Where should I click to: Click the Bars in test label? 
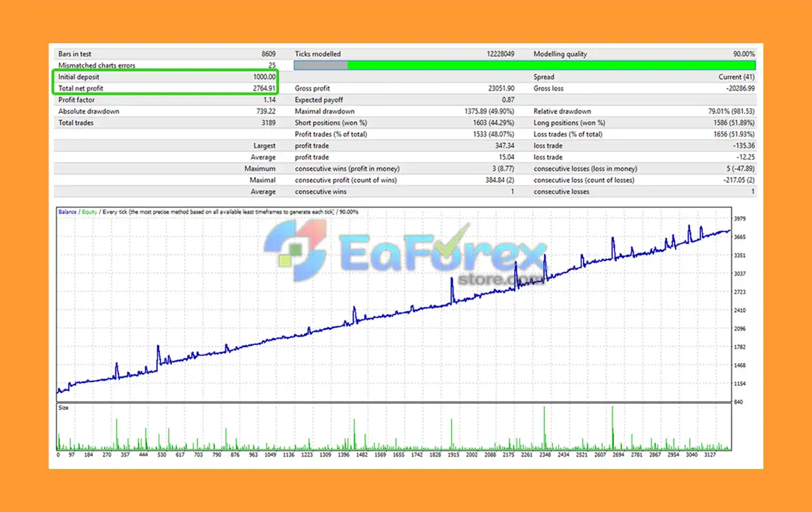click(75, 54)
